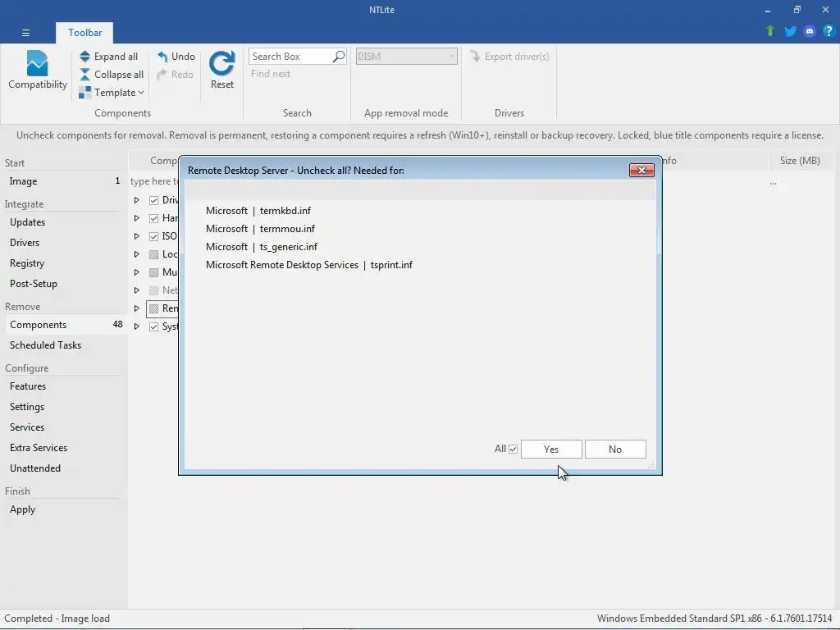Open the Settings page
The height and width of the screenshot is (630, 840).
tap(64, 407)
